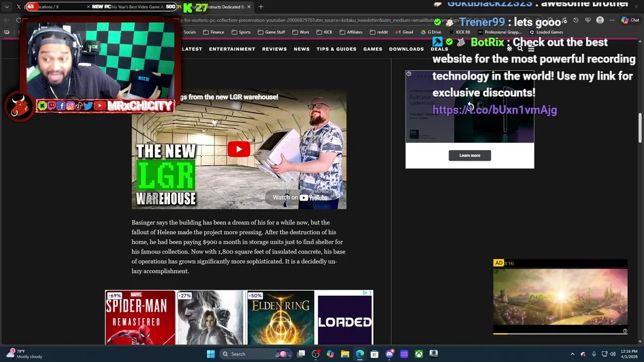Open the GAMES nav item
This screenshot has height=362, width=644.
pyautogui.click(x=373, y=49)
